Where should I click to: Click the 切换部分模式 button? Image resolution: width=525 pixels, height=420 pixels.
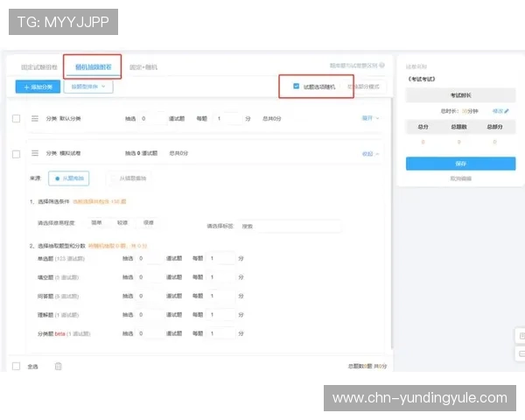[364, 87]
